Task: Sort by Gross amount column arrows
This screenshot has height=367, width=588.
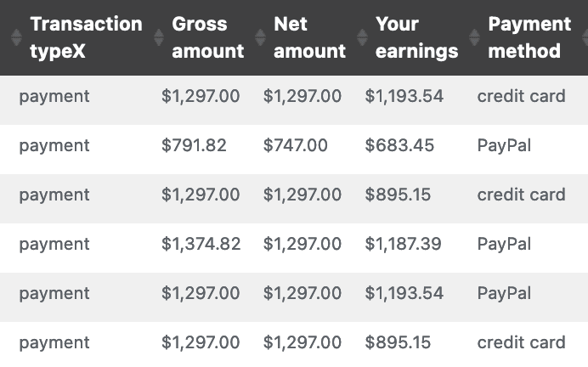Action: click(159, 37)
